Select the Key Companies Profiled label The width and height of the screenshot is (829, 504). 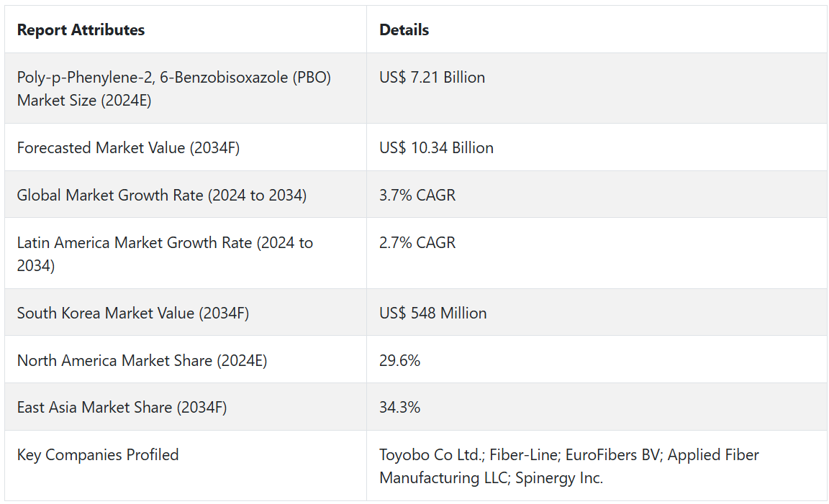coord(98,455)
